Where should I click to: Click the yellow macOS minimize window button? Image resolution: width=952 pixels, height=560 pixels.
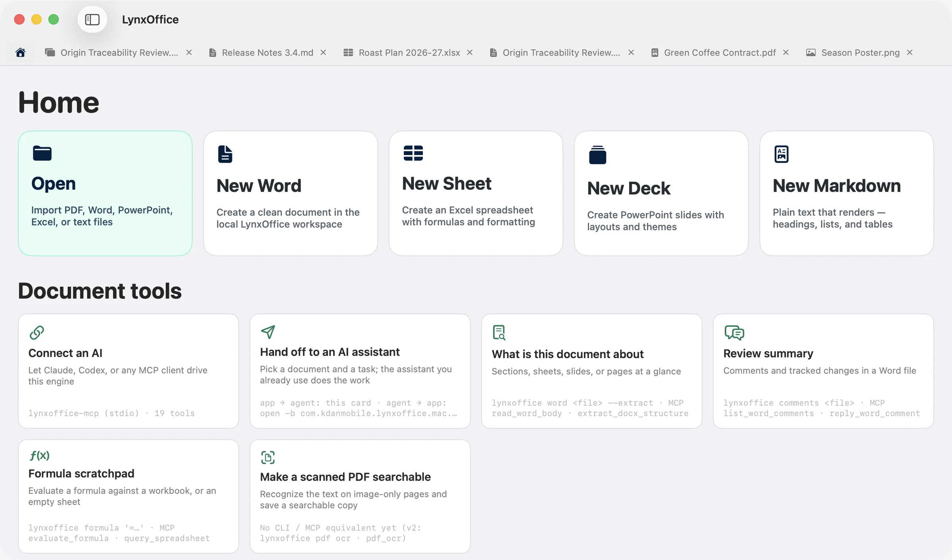point(36,19)
